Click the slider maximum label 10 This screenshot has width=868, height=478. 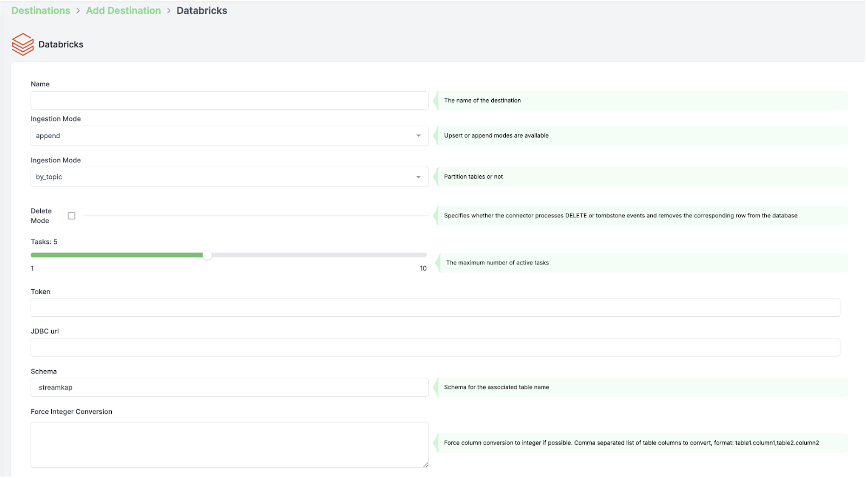tap(423, 269)
